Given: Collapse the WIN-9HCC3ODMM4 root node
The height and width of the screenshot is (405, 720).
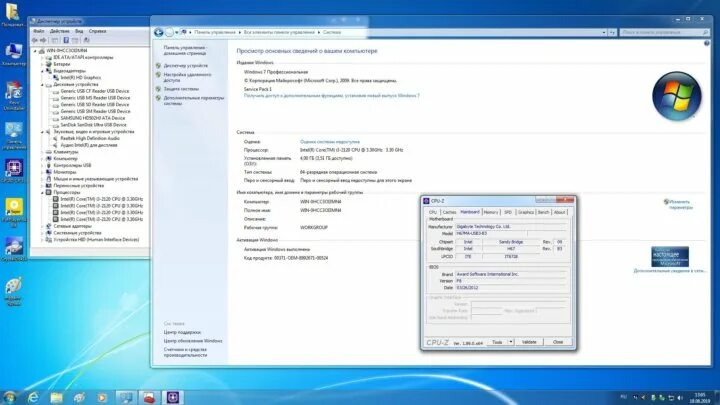Looking at the screenshot, I should click(x=35, y=51).
